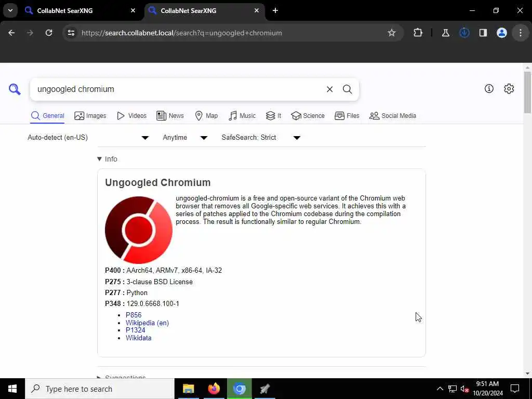This screenshot has height=399, width=532.
Task: Open the About info icon at top right
Action: pyautogui.click(x=489, y=88)
